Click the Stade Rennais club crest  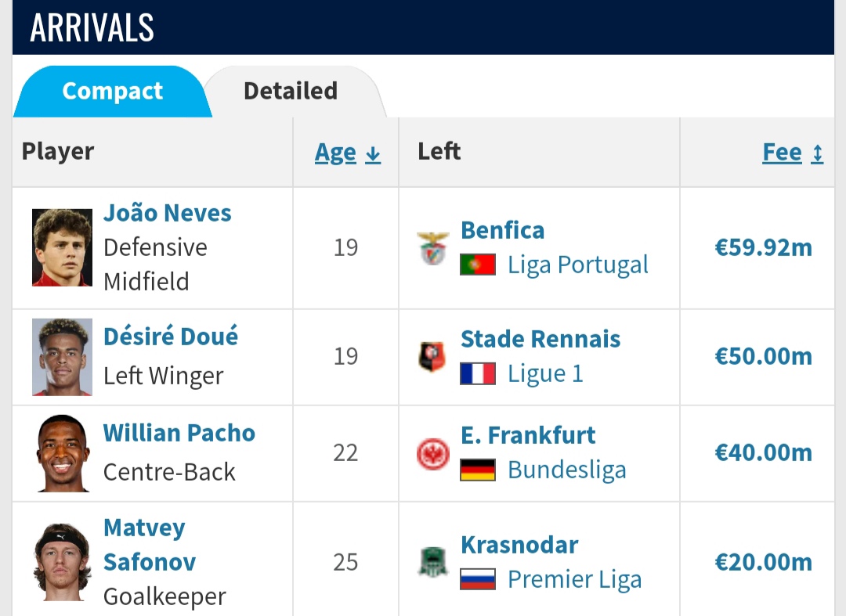pos(433,357)
